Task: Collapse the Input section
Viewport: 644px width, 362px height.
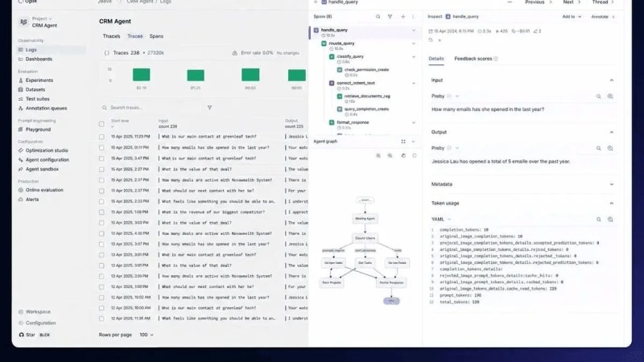Action: coord(612,80)
